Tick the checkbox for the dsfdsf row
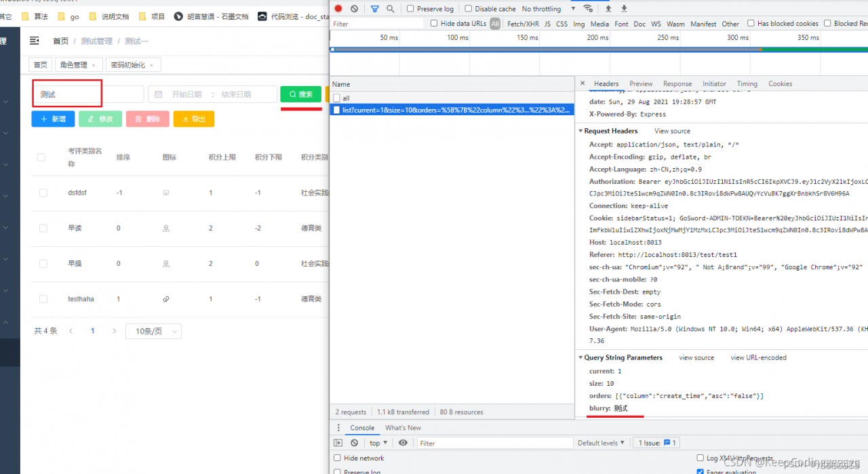Viewport: 868px width, 474px height. [x=43, y=193]
